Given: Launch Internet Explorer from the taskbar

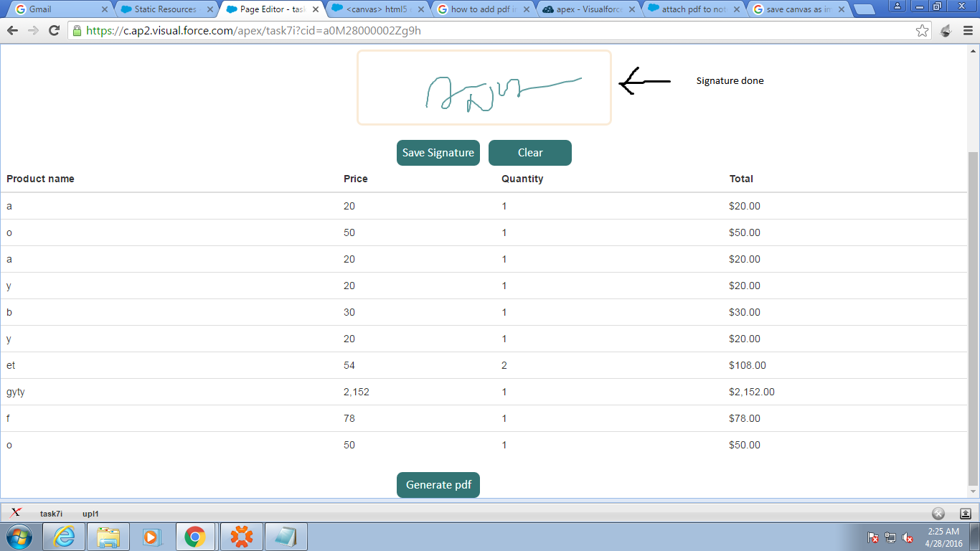Looking at the screenshot, I should (x=64, y=536).
